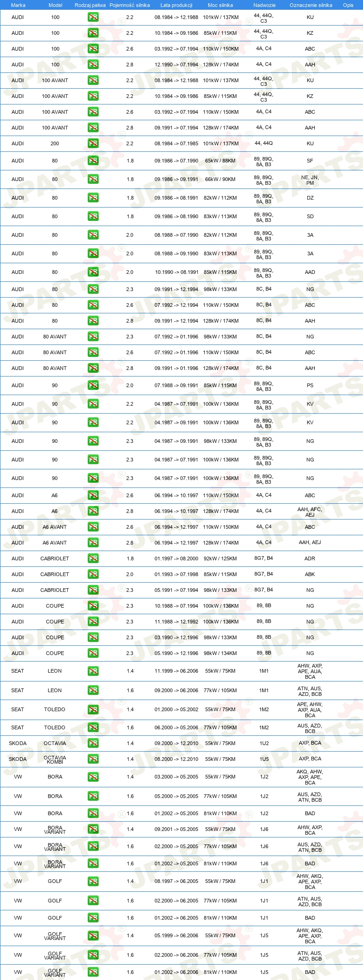This screenshot has height=980, width=363.
Task: Select the engine code 'ADR'
Action: coord(310,558)
